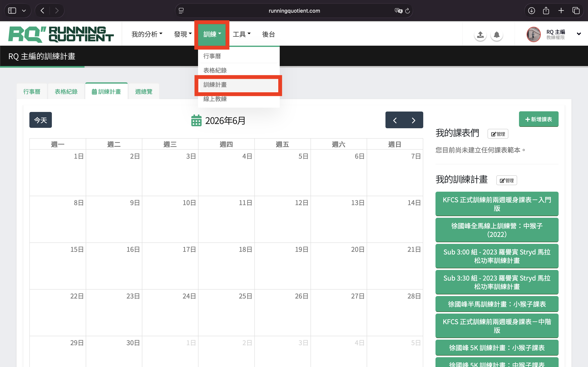Open the 發現 dropdown menu
588x367 pixels.
click(x=183, y=34)
